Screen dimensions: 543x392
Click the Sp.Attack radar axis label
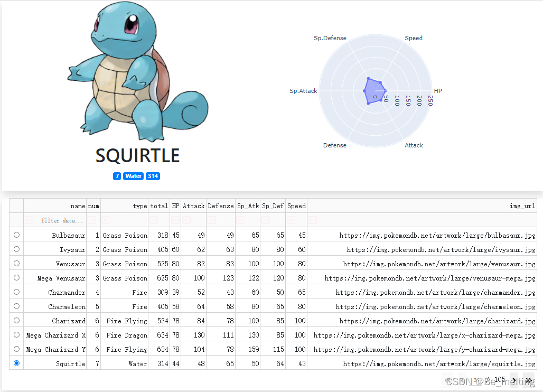click(303, 91)
